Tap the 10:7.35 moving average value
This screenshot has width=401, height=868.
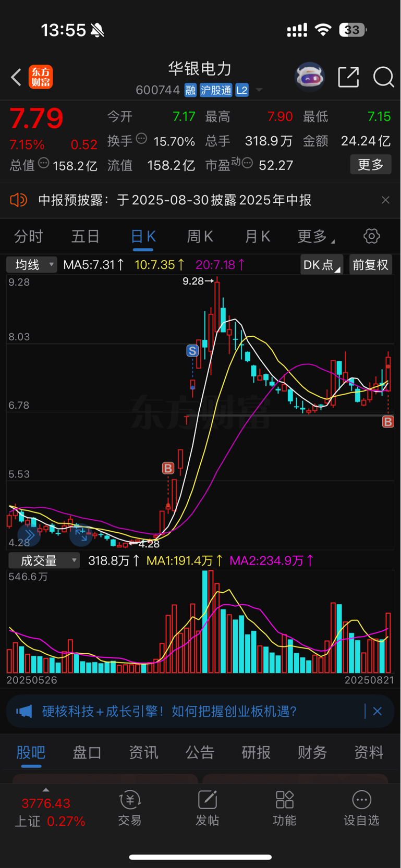click(x=160, y=265)
